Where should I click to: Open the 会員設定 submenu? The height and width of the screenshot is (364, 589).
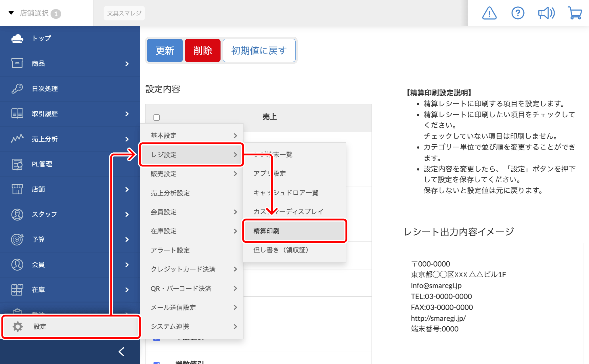pyautogui.click(x=192, y=212)
